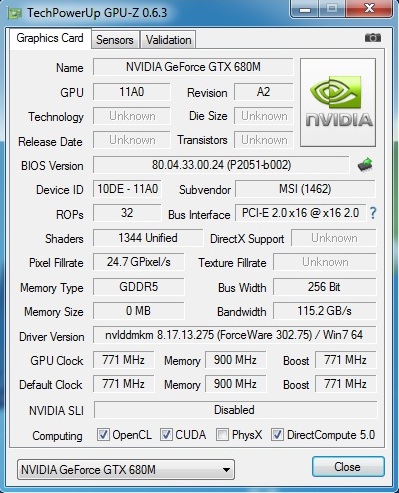Click the Texture Fillrate Unknown field
Screen dimensions: 399x493
point(325,262)
